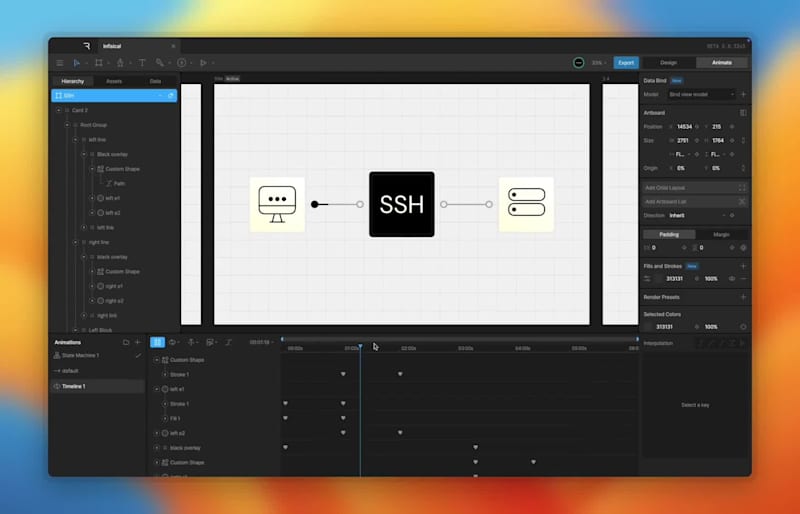This screenshot has width=800, height=514.
Task: Select the Margin tab
Action: pos(721,234)
